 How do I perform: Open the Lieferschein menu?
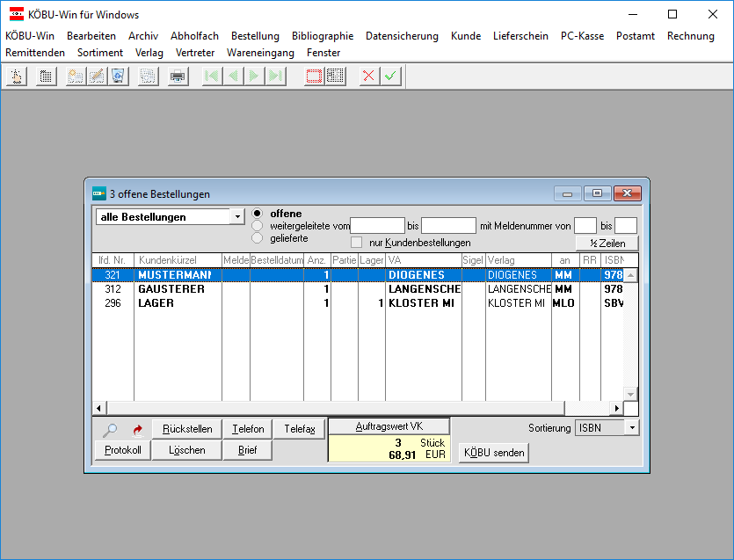coord(520,36)
